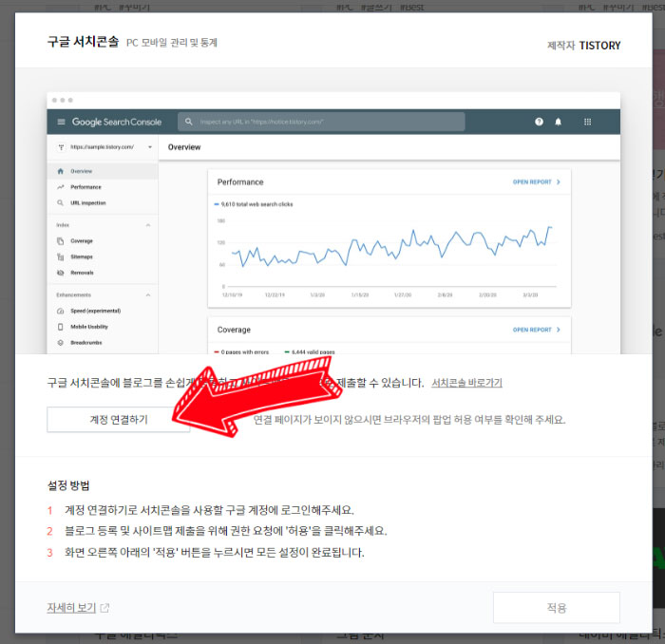Click the 구글 서치콘솔 dialog title

(x=84, y=42)
